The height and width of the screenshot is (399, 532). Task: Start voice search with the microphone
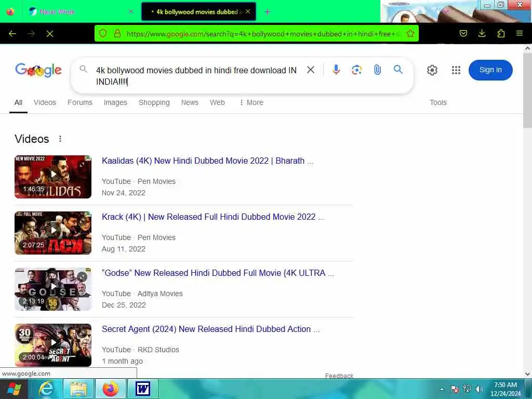(x=336, y=70)
